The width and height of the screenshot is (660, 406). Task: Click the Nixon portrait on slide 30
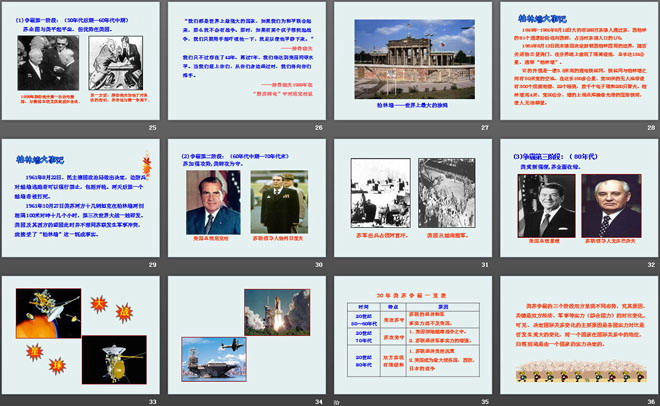213,202
